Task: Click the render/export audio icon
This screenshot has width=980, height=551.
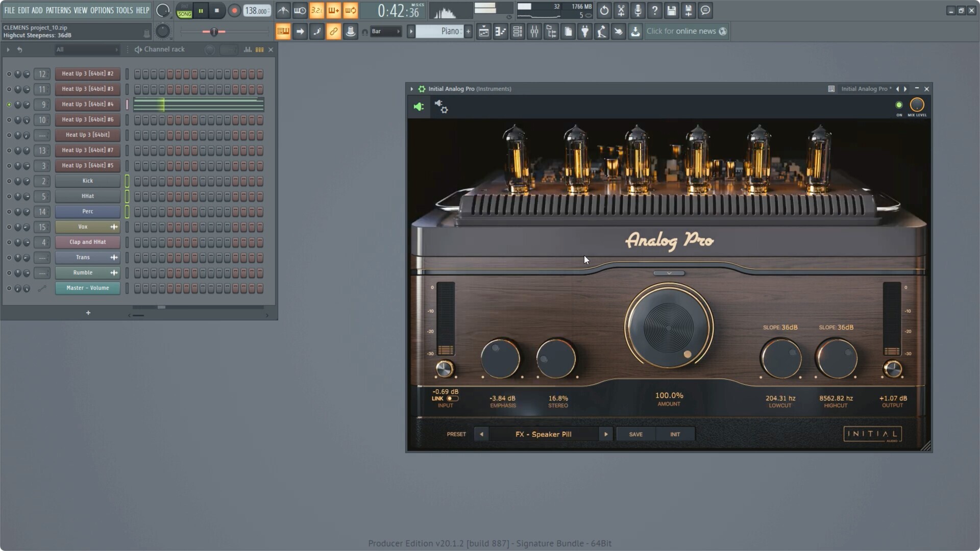Action: click(689, 10)
